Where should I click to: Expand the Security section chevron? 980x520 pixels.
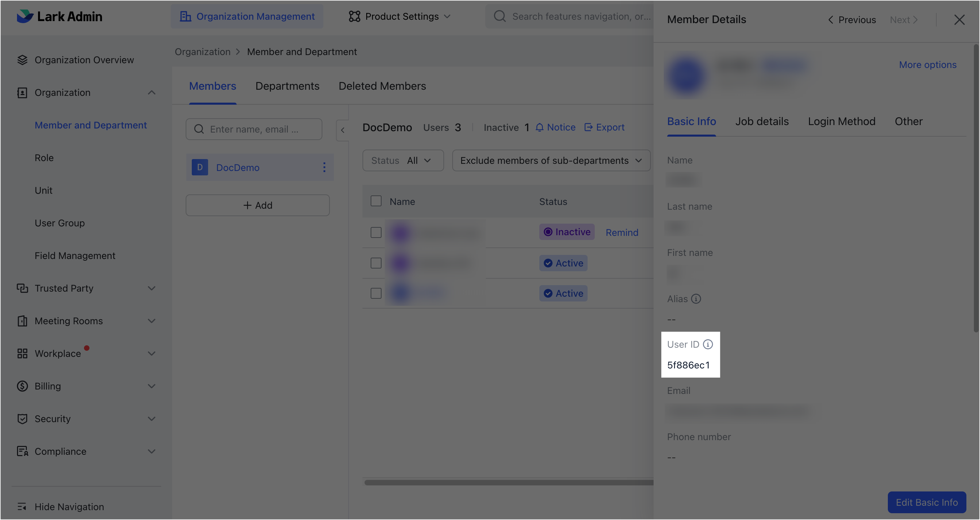click(x=151, y=418)
